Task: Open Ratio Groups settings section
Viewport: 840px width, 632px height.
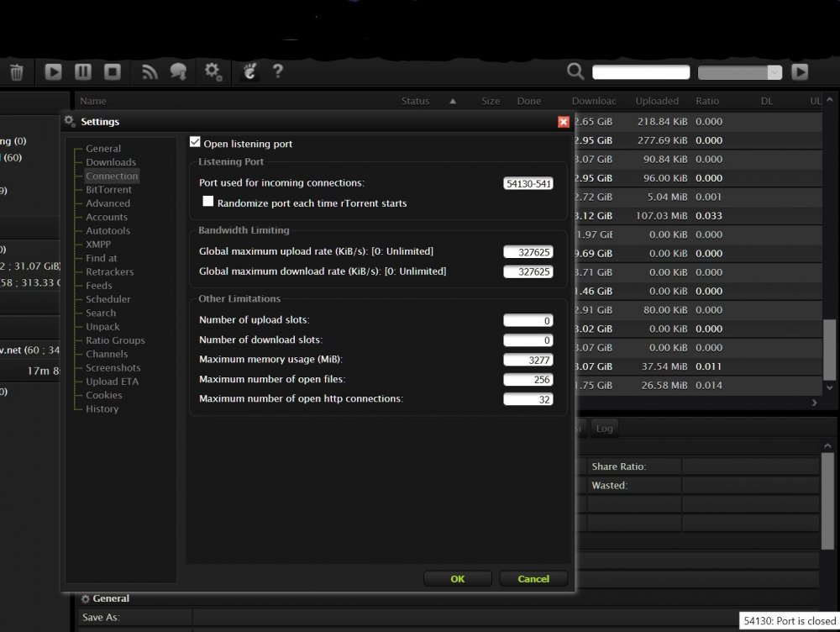Action: click(x=115, y=340)
